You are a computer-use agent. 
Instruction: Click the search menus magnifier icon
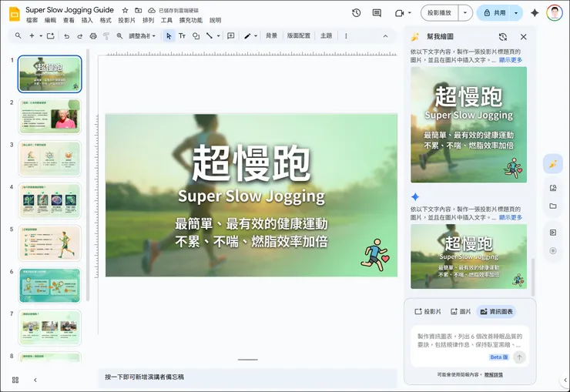pyautogui.click(x=18, y=35)
